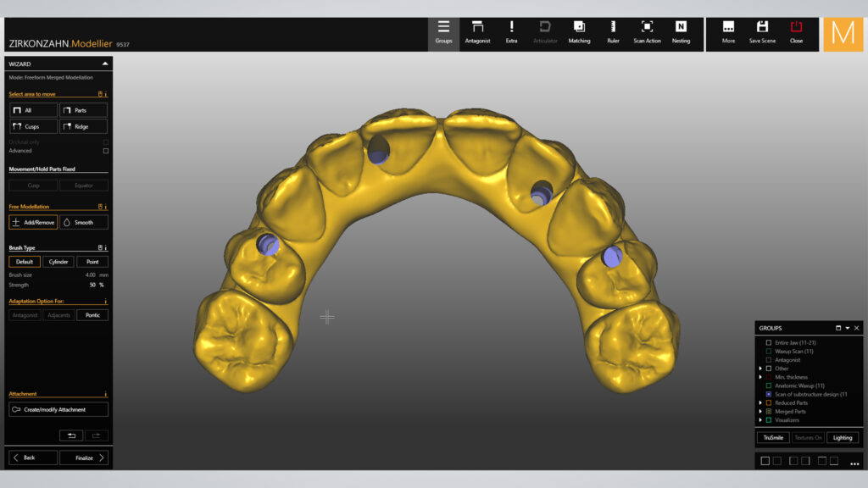Expand the Reduced Parts group
The height and width of the screenshot is (488, 868).
(x=760, y=402)
